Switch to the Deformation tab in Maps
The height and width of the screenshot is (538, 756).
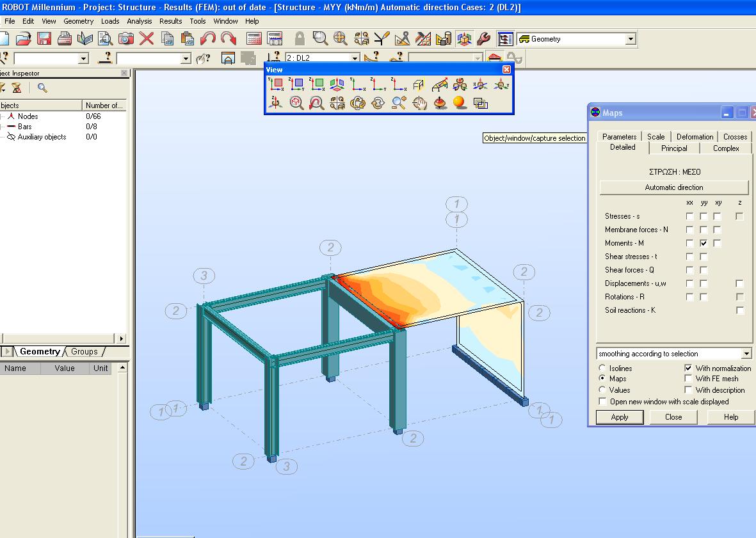click(x=695, y=136)
